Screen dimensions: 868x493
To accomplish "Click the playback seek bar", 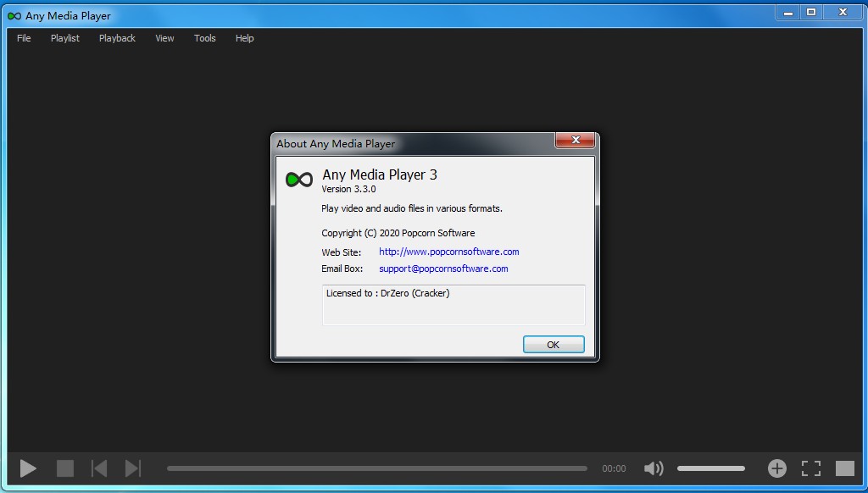I will (376, 468).
